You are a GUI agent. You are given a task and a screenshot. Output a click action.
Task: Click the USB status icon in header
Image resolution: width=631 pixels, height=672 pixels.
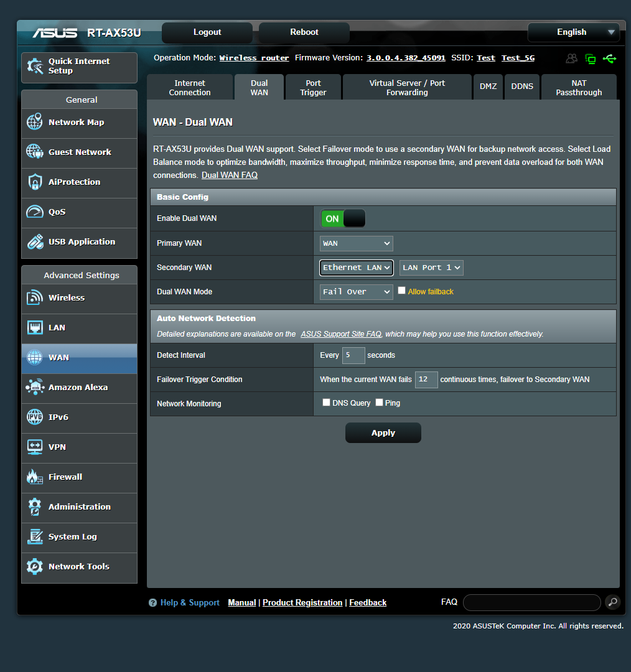coord(610,58)
